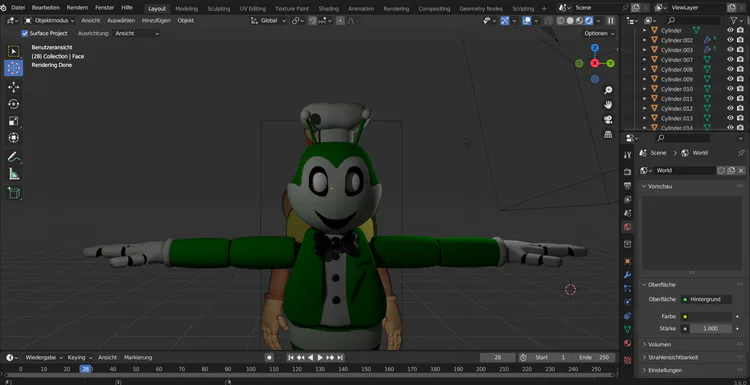Switch to the Shading workspace tab
The image size is (750, 385).
[x=329, y=9]
